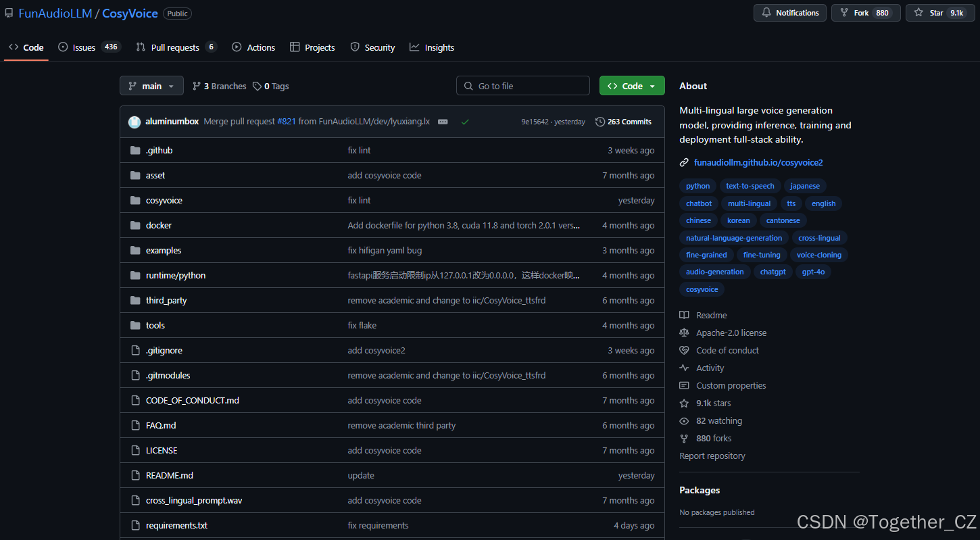The height and width of the screenshot is (540, 980).
Task: Open the Issues tab
Action: pos(89,47)
